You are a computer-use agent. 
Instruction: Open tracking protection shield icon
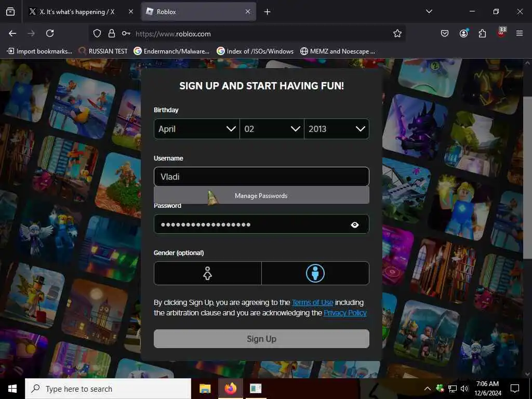[97, 33]
